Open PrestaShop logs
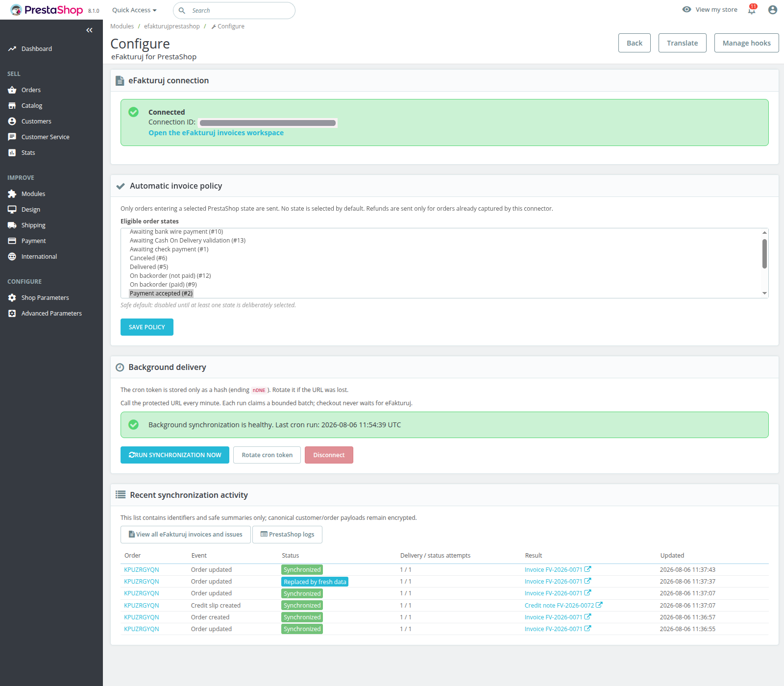This screenshot has width=784, height=686. point(288,535)
